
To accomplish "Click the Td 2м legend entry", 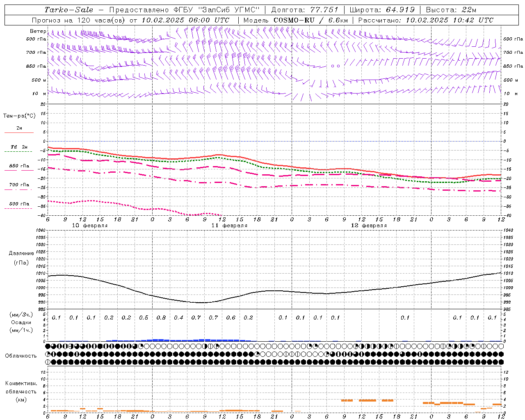I will click(x=19, y=147).
